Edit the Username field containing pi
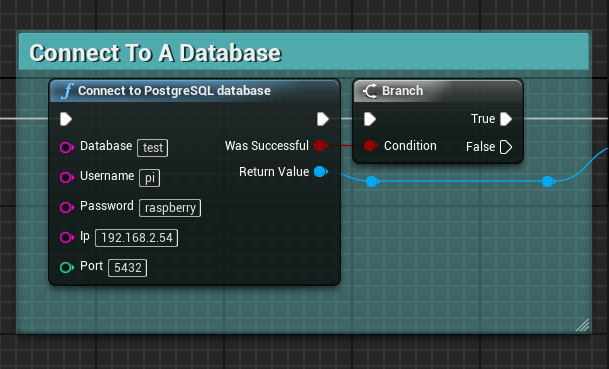This screenshot has height=369, width=609. click(150, 178)
